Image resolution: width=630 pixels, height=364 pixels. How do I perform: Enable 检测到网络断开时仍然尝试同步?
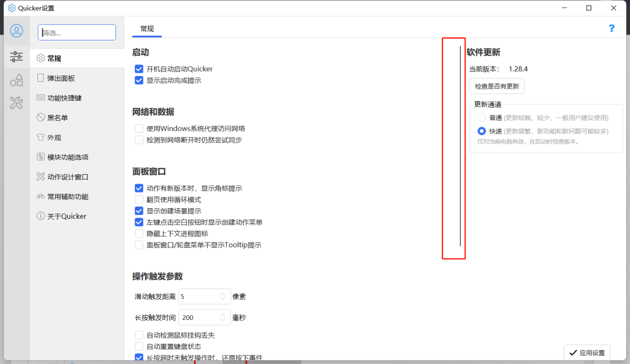point(139,140)
